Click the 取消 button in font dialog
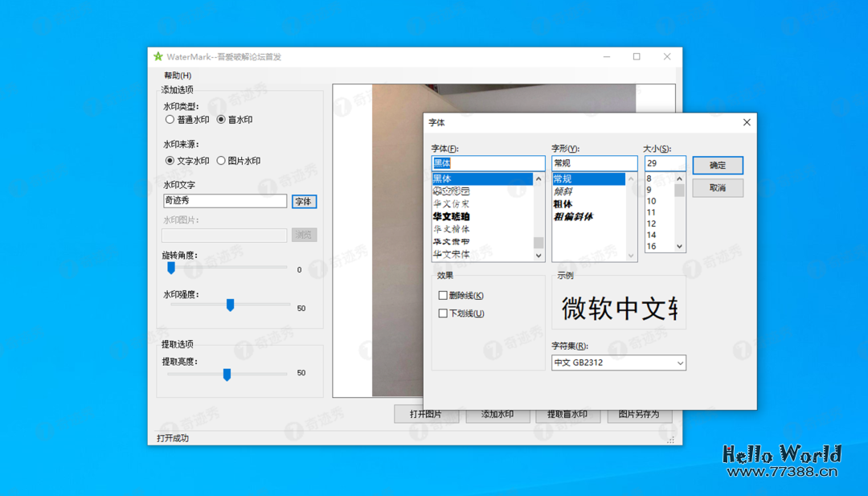The image size is (868, 496). coord(717,187)
